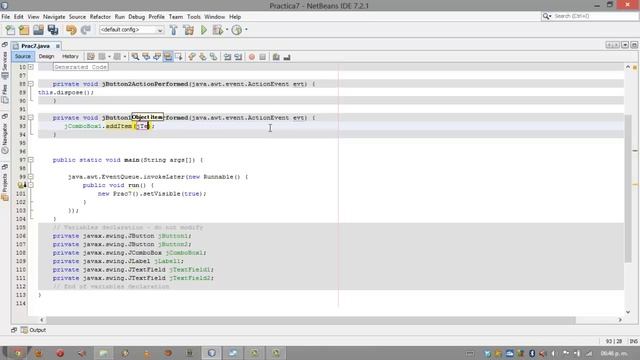
Task: Go to previous search occurrence
Action: click(146, 57)
